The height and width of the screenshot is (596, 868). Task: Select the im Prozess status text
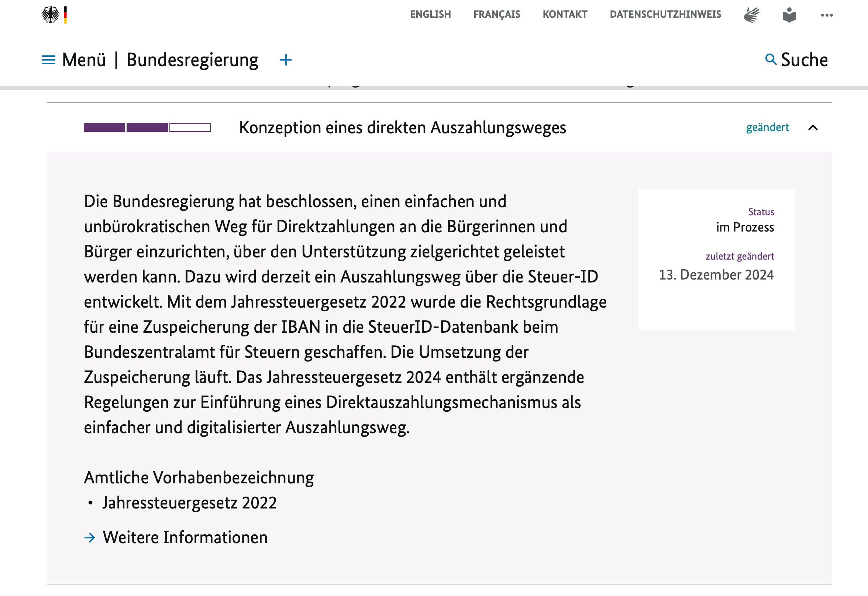point(745,227)
